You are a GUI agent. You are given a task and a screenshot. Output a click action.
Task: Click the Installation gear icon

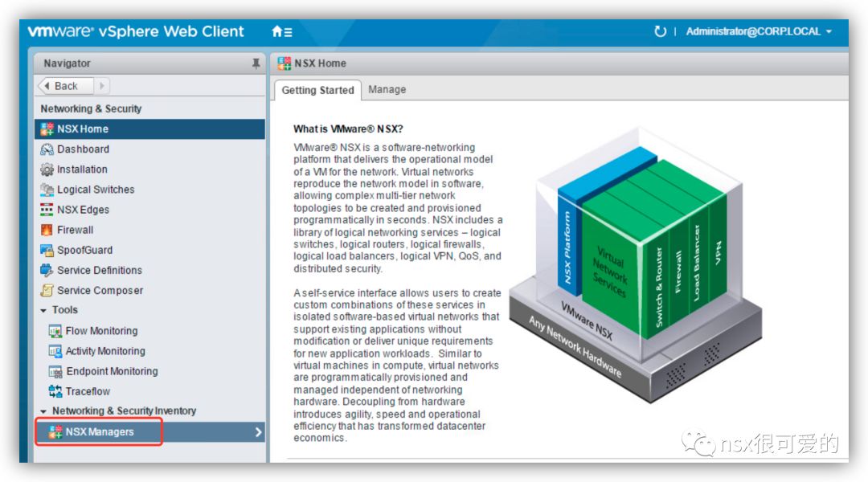pos(47,170)
